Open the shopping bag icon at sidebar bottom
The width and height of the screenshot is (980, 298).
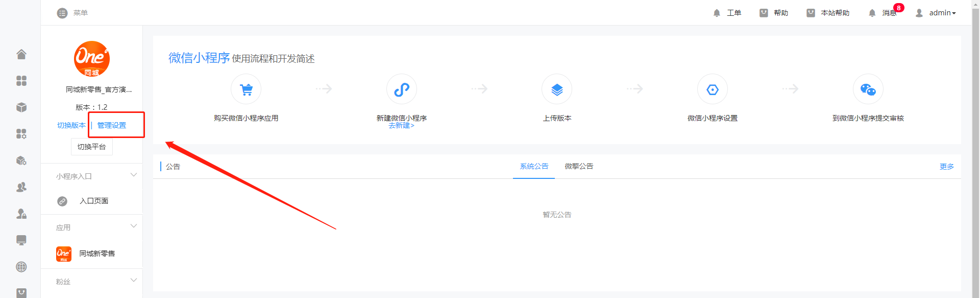[21, 293]
